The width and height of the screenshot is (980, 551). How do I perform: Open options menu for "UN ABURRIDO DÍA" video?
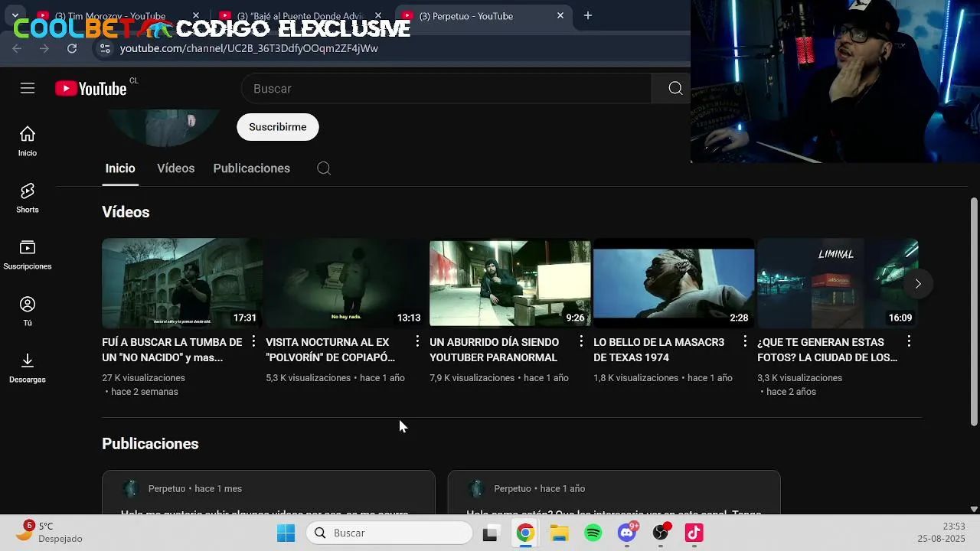(x=581, y=341)
